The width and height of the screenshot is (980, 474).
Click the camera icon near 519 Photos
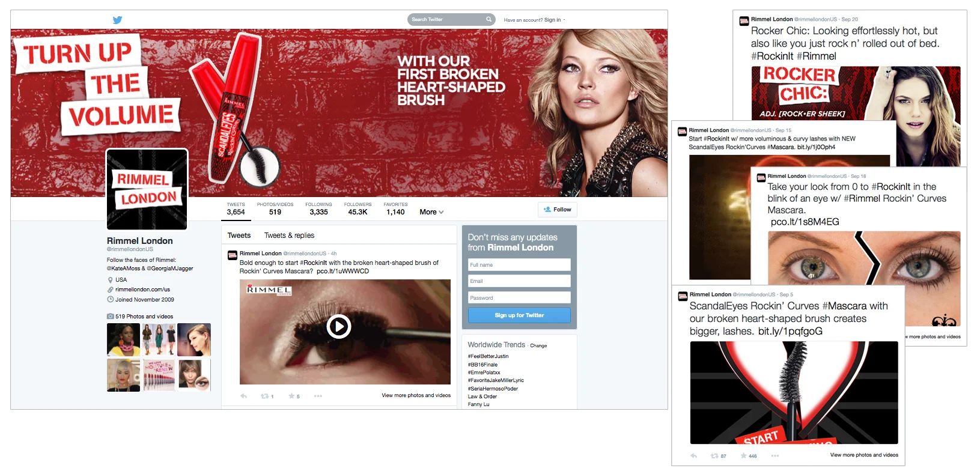[x=111, y=316]
